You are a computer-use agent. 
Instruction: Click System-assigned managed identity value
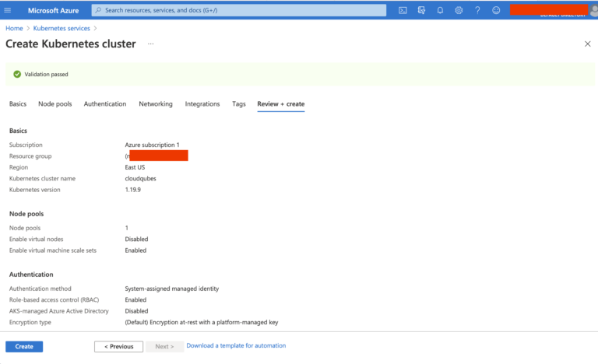pyautogui.click(x=171, y=289)
